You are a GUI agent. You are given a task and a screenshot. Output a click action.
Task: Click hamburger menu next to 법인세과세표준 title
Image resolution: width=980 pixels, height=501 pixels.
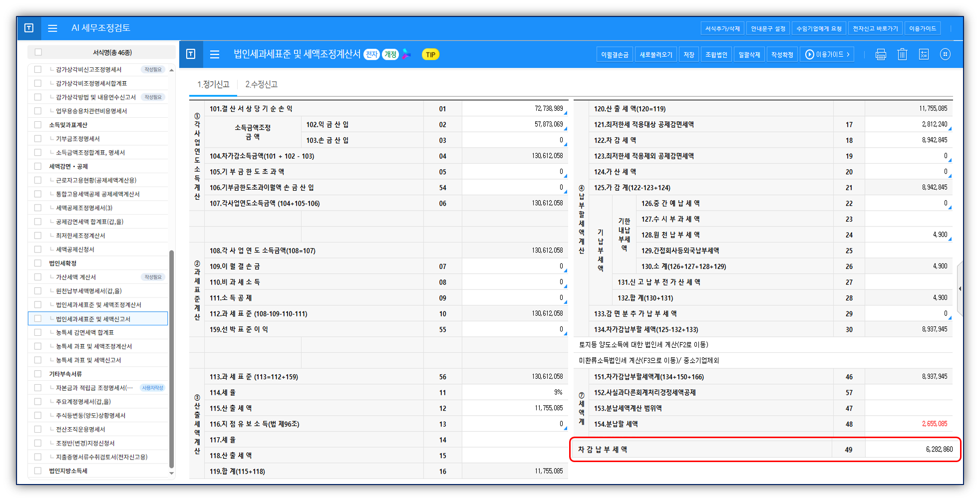coord(215,54)
